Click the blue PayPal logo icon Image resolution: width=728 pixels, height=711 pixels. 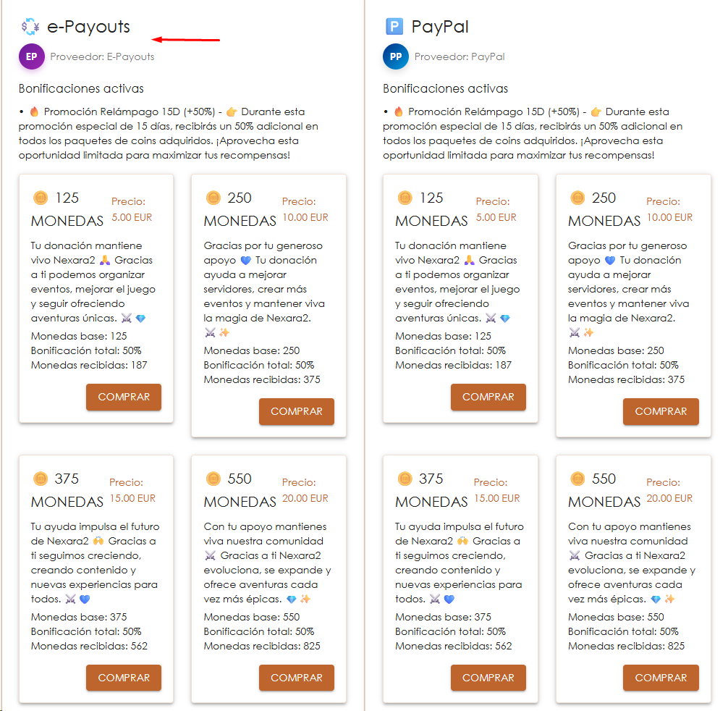[x=394, y=28]
